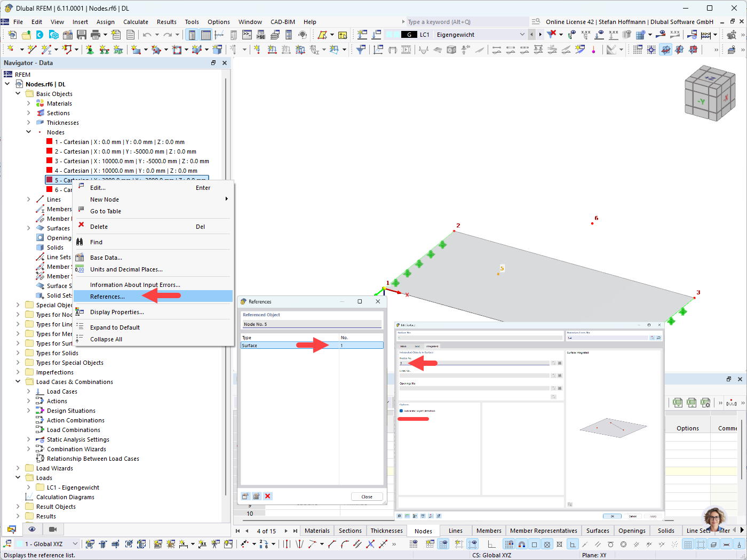The width and height of the screenshot is (747, 560).
Task: Click the Referenced Object Node No. 5 field
Action: [312, 324]
